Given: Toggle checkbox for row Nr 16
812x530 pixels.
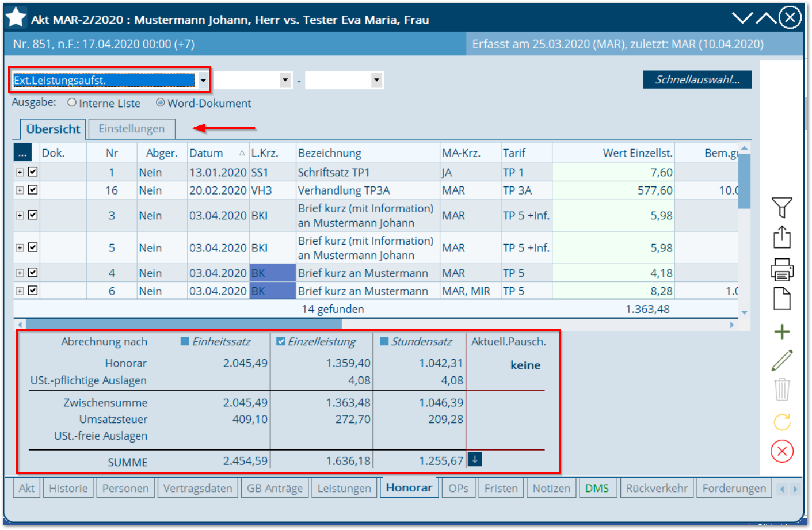Looking at the screenshot, I should click(33, 189).
